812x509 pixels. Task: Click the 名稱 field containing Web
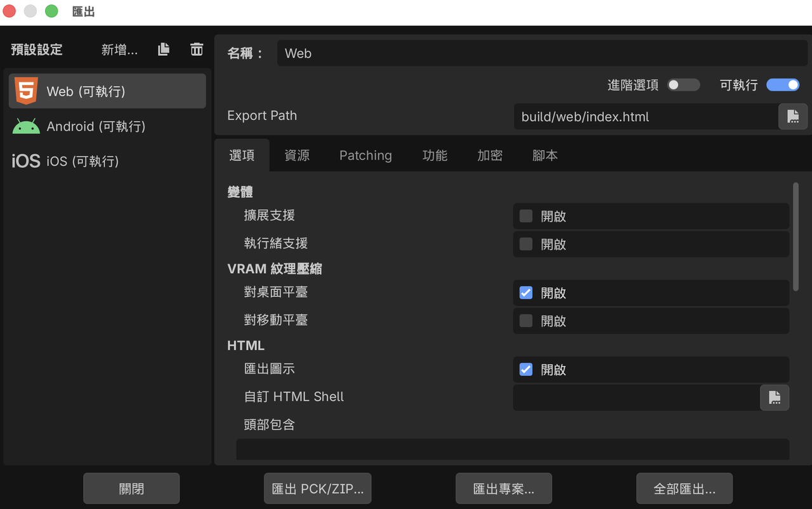[x=542, y=53]
